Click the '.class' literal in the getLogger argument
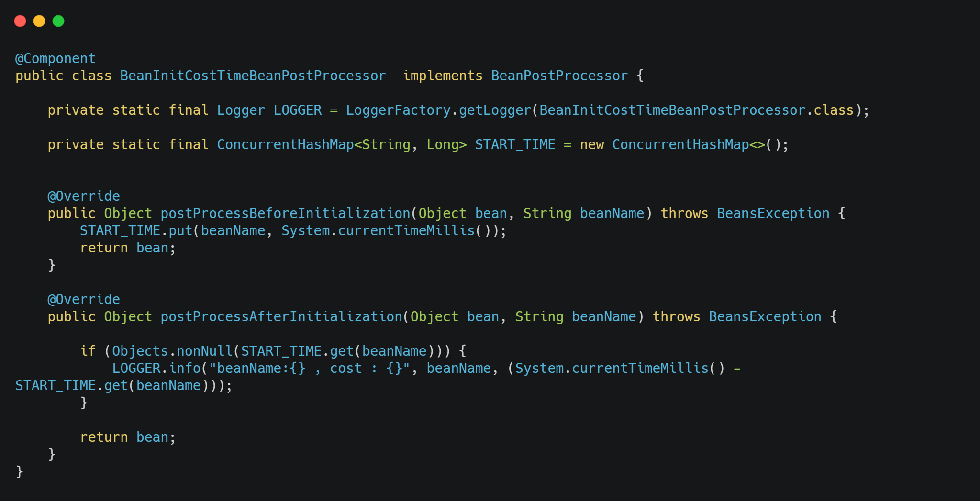This screenshot has width=980, height=501. pyautogui.click(x=830, y=110)
